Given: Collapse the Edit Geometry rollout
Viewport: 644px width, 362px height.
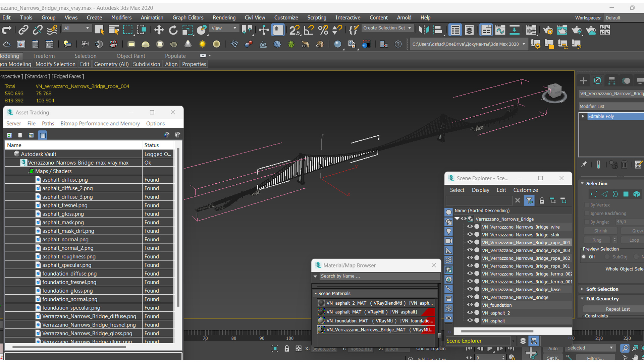Looking at the screenshot, I should coord(602,299).
